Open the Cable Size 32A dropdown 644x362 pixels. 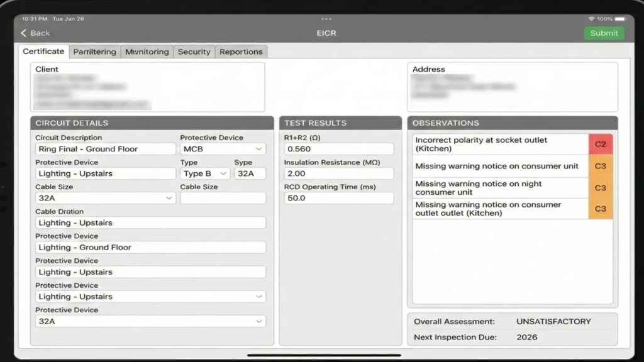(104, 198)
